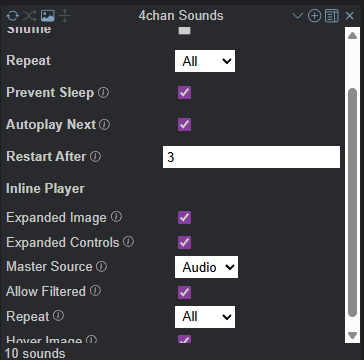The width and height of the screenshot is (364, 360).
Task: Click the scrollbar up arrow
Action: point(352,36)
